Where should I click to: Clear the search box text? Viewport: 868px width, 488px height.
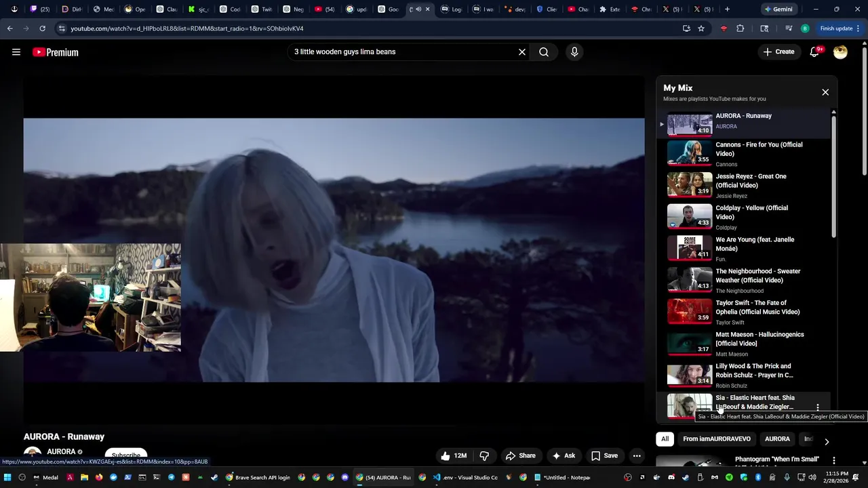tap(522, 52)
